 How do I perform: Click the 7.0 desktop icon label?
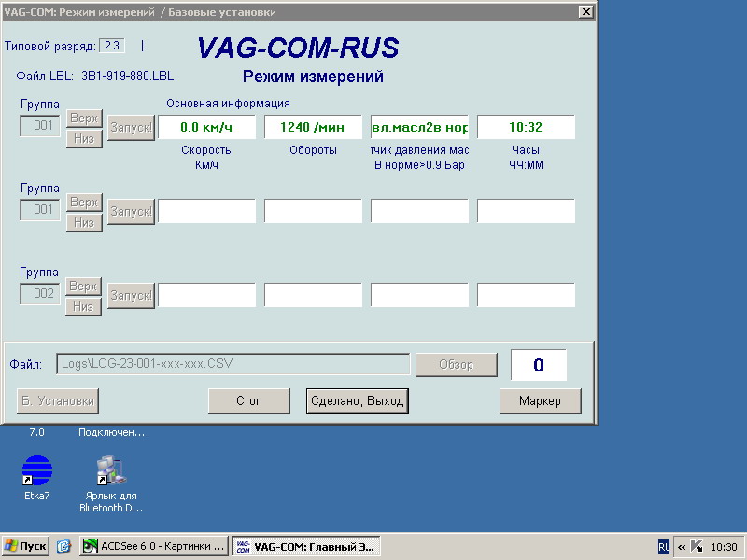[x=36, y=432]
